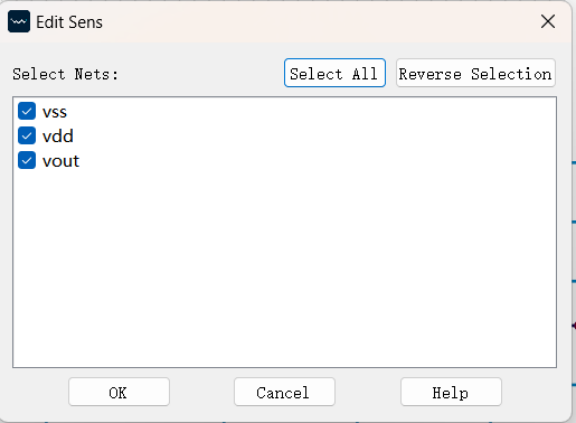Click the empty area of the nets list

click(x=285, y=268)
